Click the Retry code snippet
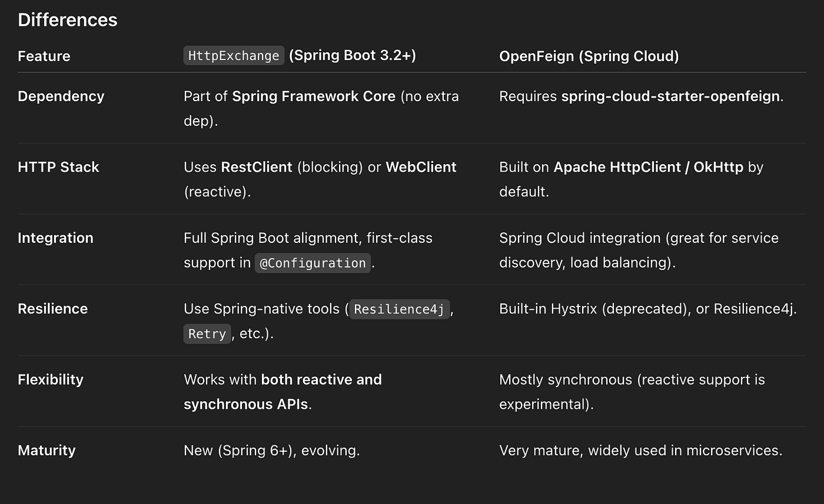 pos(207,334)
